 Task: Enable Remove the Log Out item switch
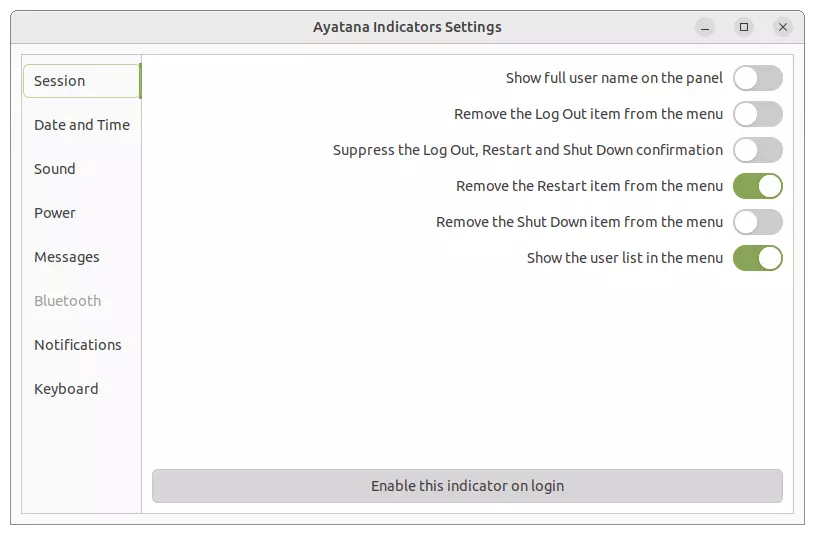point(757,114)
